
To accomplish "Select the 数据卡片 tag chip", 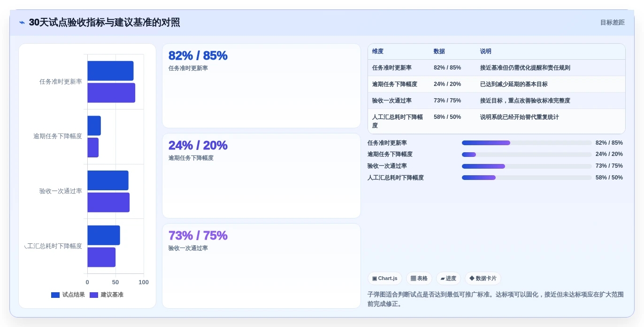I will tap(483, 279).
